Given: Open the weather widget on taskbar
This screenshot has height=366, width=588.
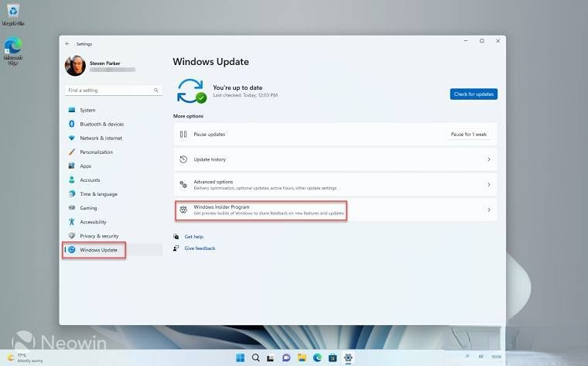Looking at the screenshot, I should click(26, 357).
